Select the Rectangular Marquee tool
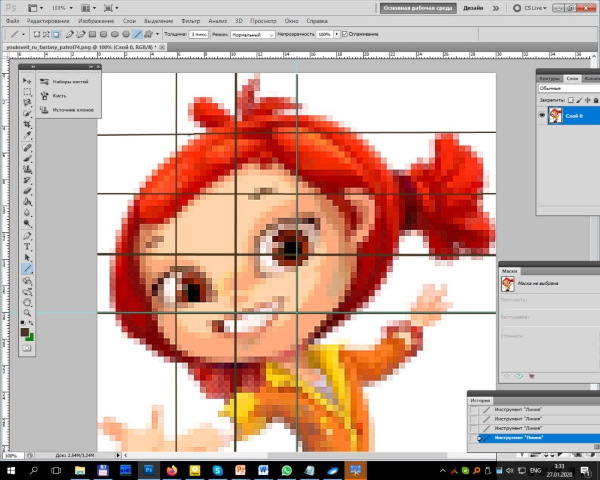 pos(27,92)
